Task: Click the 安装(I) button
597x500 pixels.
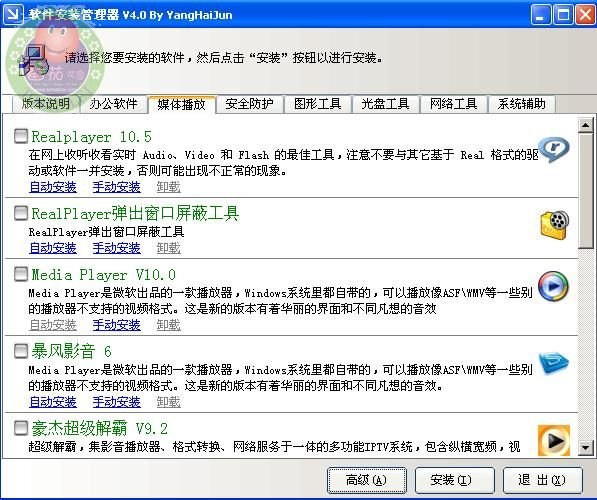Action: tap(454, 480)
